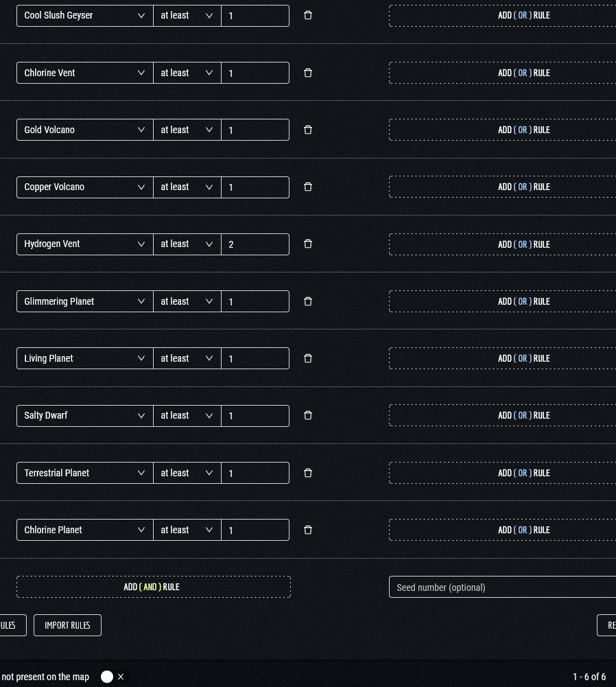This screenshot has width=616, height=687.
Task: Trash the Glimmering Planet rule
Action: 308,301
